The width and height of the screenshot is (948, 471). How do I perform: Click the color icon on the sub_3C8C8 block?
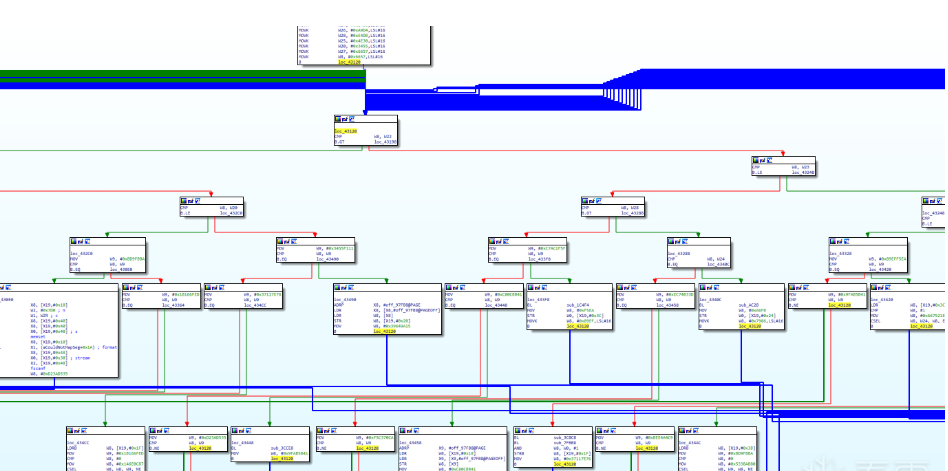pos(517,430)
